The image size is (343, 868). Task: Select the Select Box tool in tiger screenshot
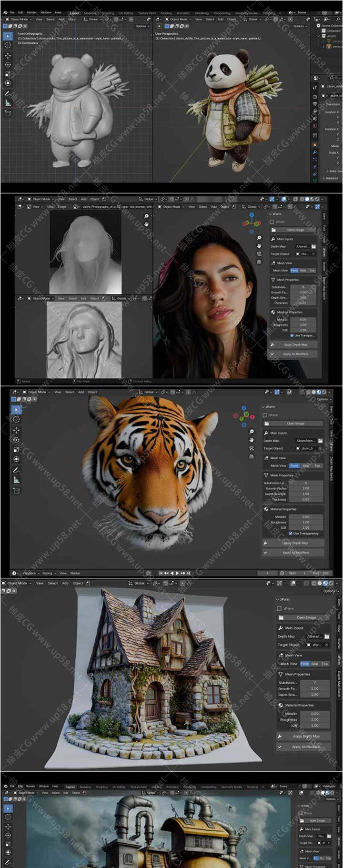pyautogui.click(x=16, y=410)
